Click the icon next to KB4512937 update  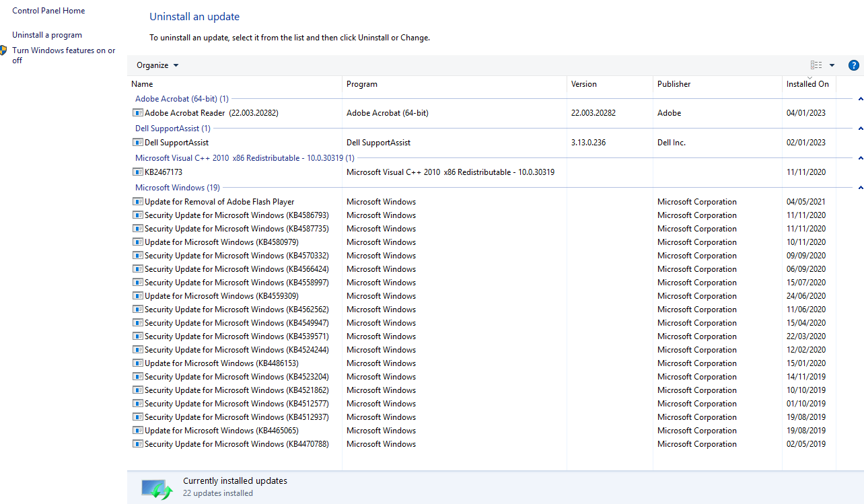(138, 417)
